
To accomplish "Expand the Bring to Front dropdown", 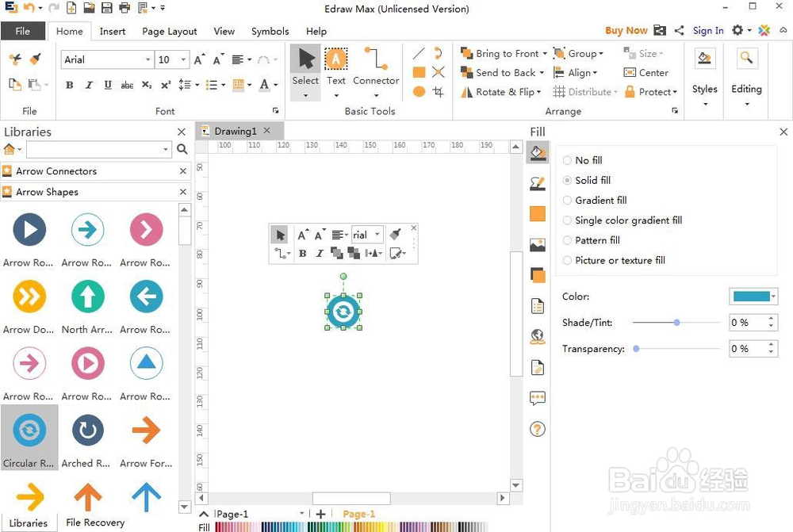I will (x=545, y=54).
